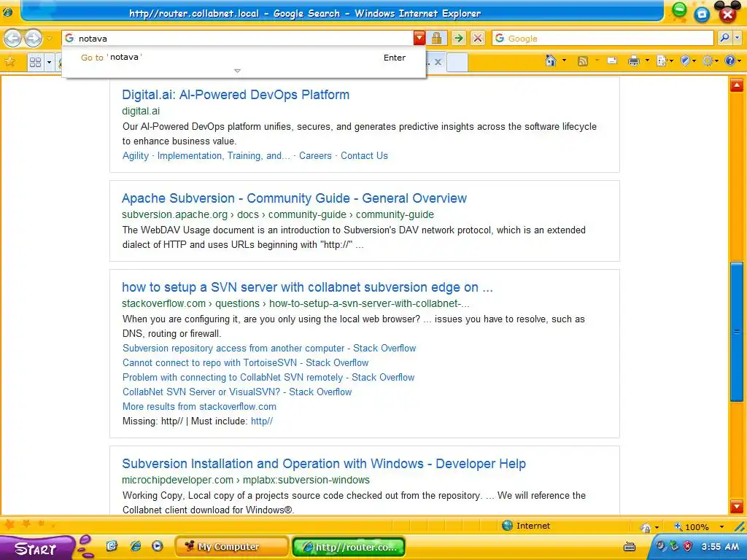This screenshot has width=747, height=560.
Task: Click the browser Forward button
Action: pos(33,38)
